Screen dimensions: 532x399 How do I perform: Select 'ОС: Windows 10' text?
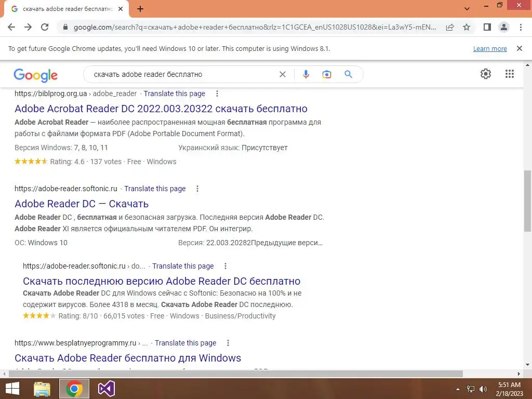41,243
